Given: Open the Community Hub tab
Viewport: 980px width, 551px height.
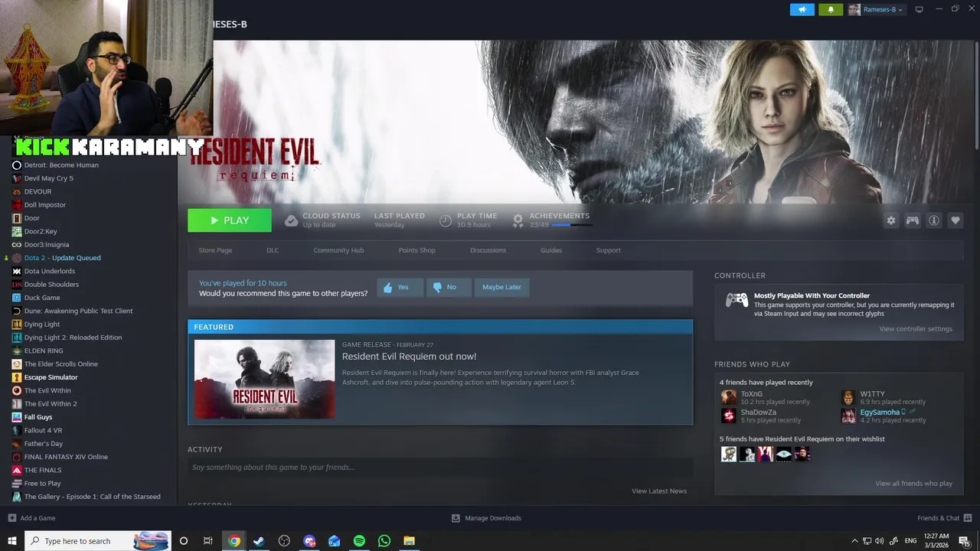Looking at the screenshot, I should coord(338,250).
